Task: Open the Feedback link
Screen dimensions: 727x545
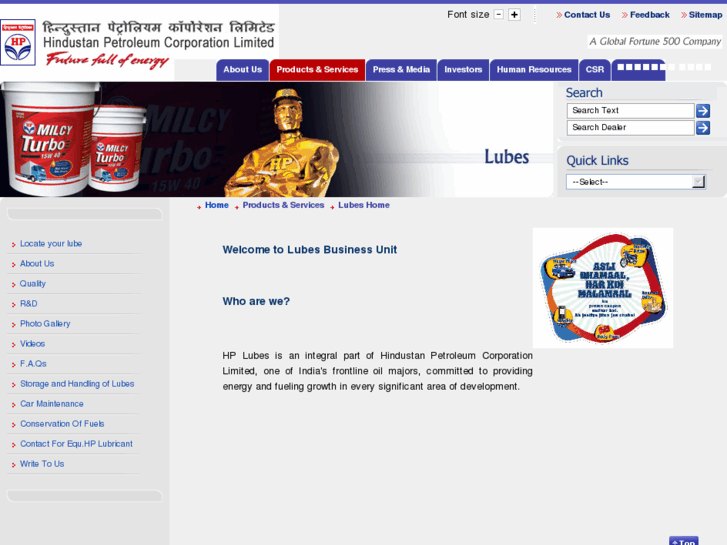Action: [x=650, y=15]
